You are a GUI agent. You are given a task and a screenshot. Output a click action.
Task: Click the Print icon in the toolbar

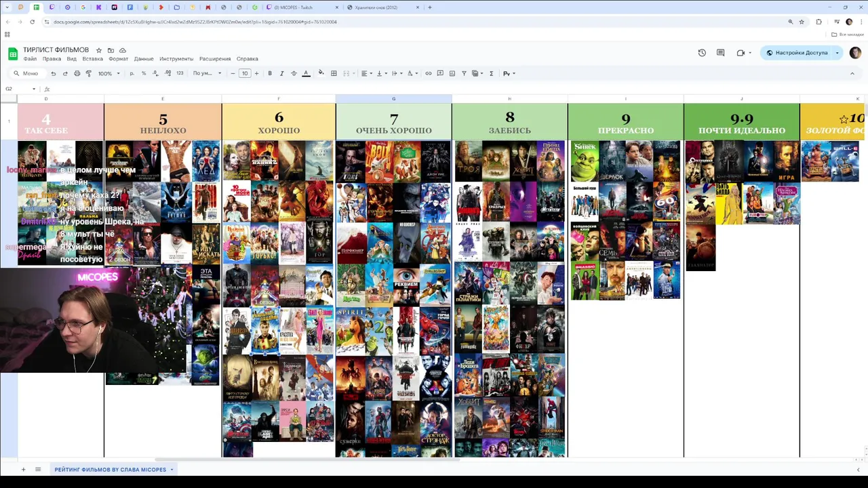point(77,73)
